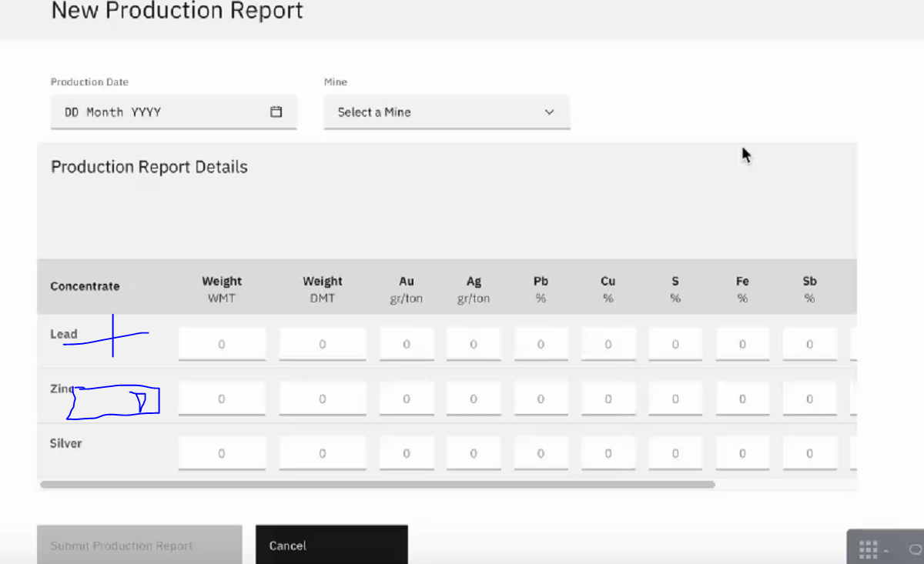Select the Lead Ag gr/ton field
Screen dimensions: 924x564
(474, 344)
